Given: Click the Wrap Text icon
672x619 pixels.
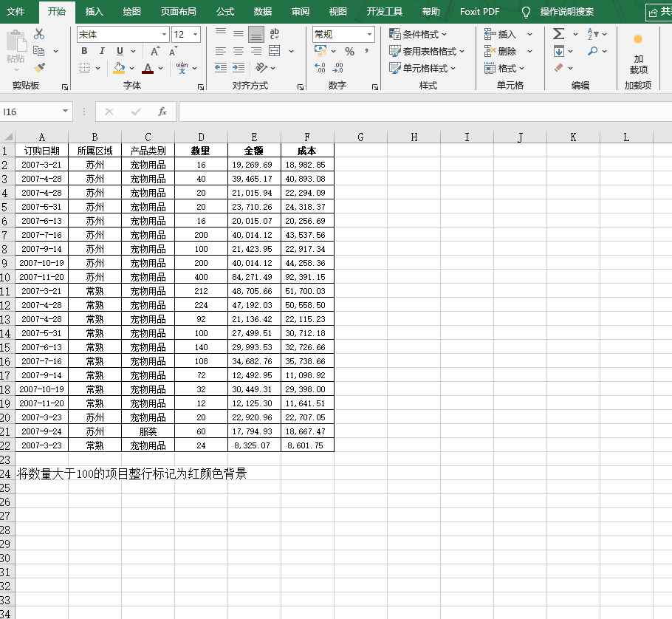Looking at the screenshot, I should click(x=275, y=34).
